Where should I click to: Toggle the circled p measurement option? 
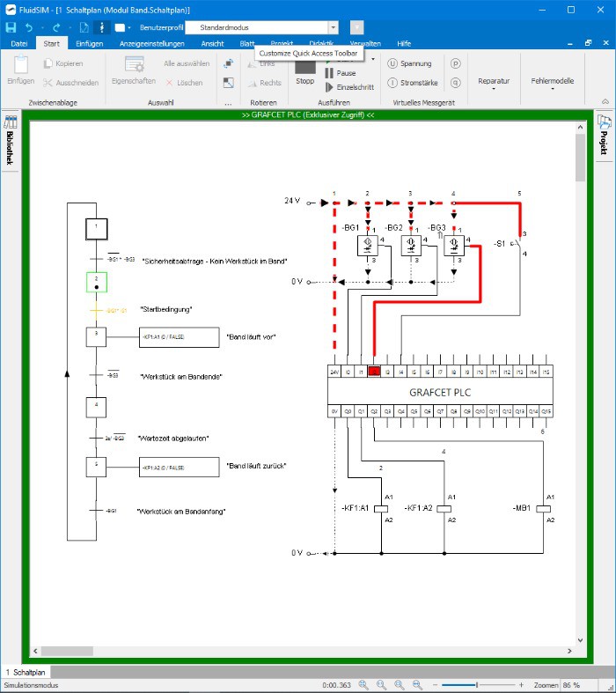456,63
